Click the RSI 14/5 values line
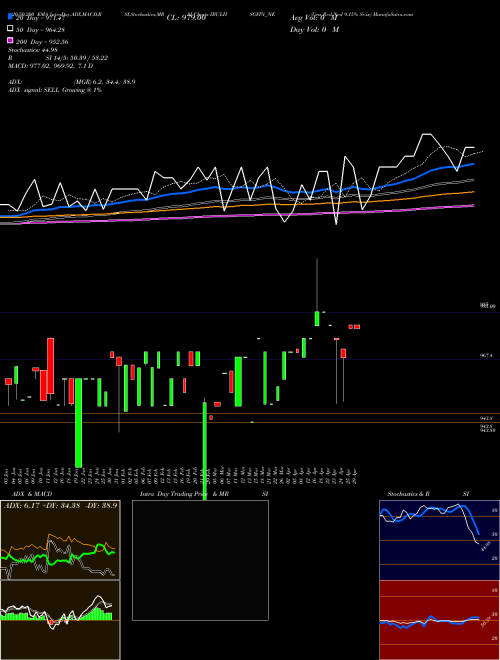Viewport: 500px width, 660px height. coord(58,58)
